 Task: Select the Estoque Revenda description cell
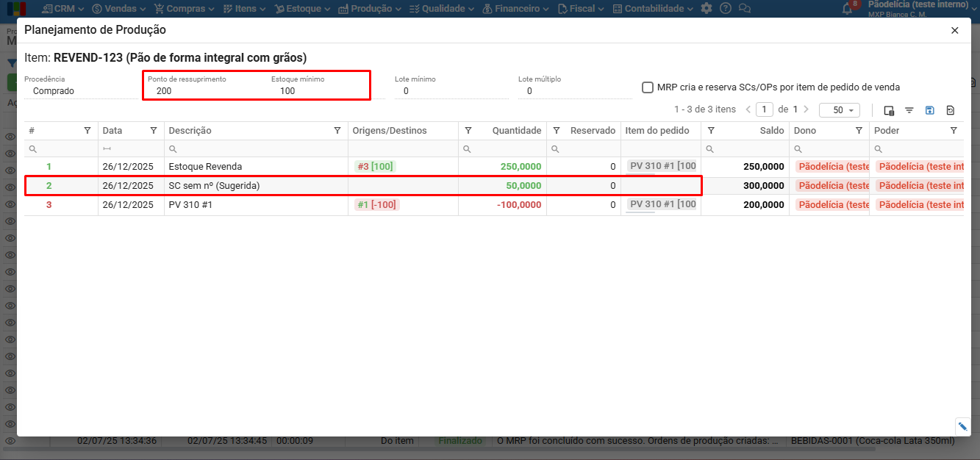(256, 167)
